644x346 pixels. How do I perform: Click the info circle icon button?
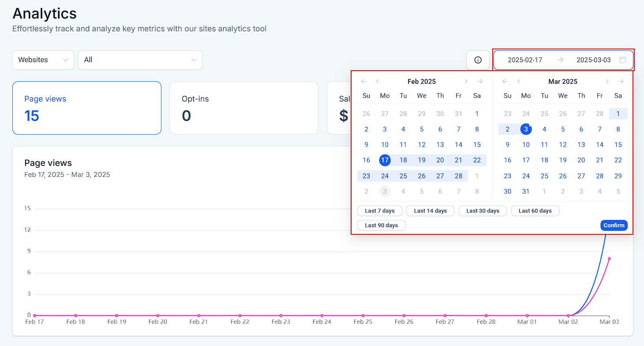pyautogui.click(x=478, y=60)
